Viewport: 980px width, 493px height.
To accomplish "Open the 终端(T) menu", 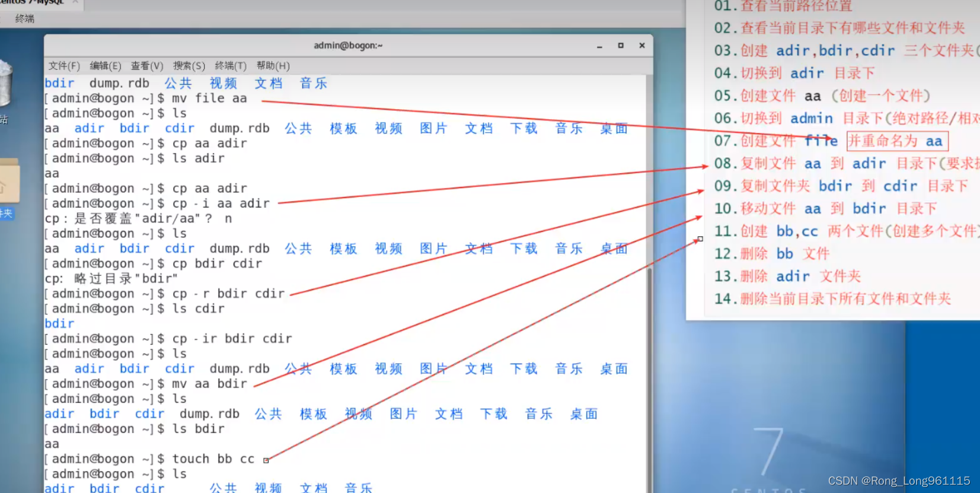I will tap(231, 66).
